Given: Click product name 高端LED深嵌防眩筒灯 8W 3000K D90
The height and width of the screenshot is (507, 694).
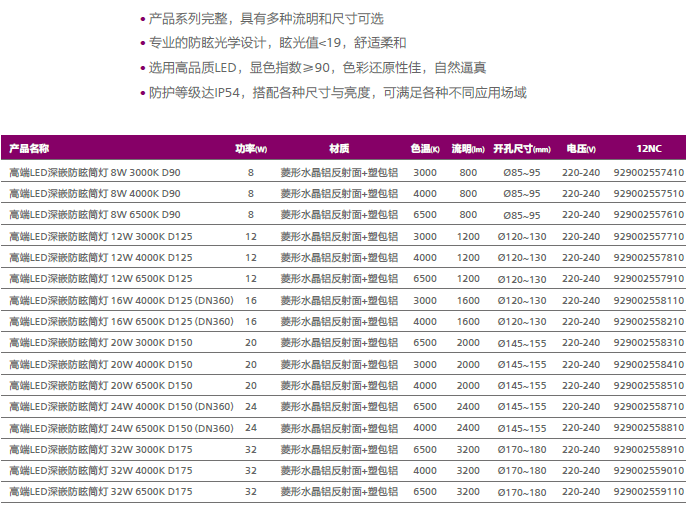Looking at the screenshot, I should pyautogui.click(x=95, y=172).
